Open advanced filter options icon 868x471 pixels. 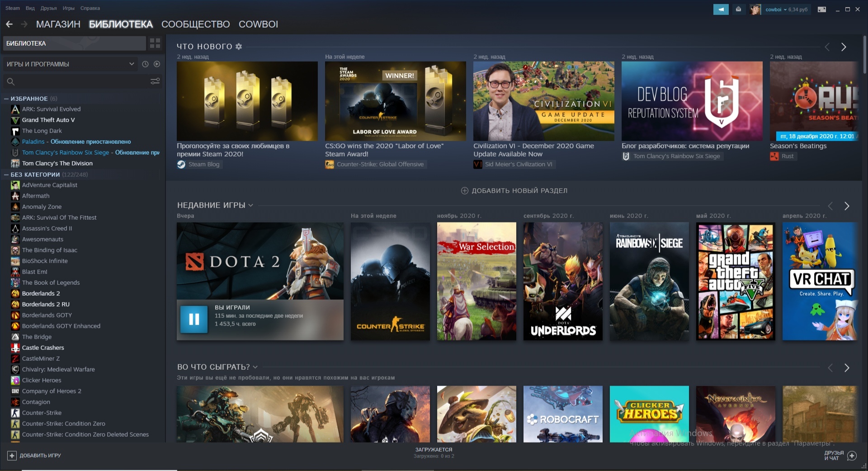coord(155,81)
